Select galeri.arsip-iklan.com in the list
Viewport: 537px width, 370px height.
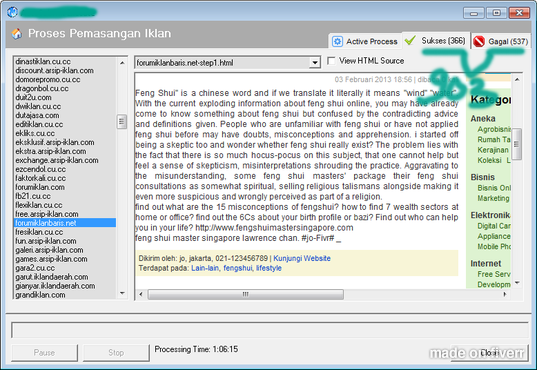click(x=65, y=250)
